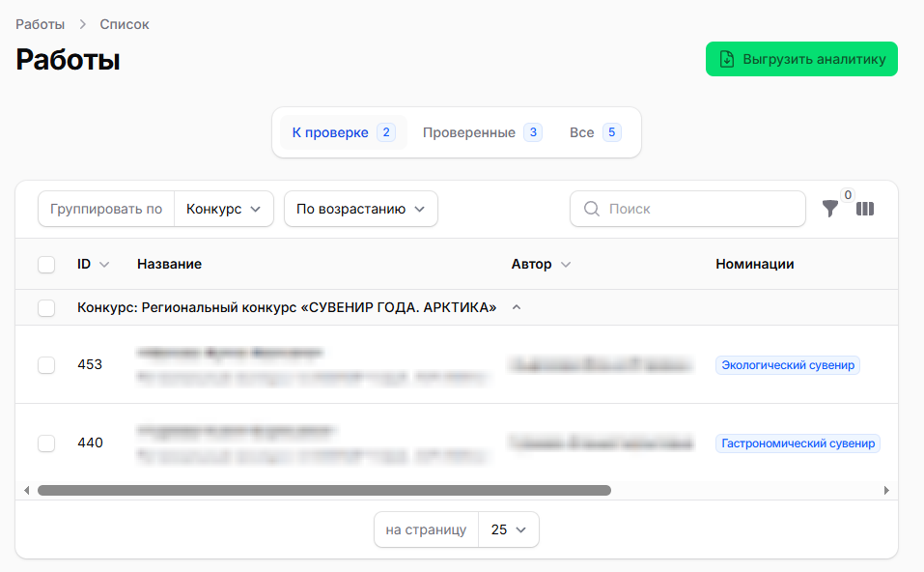Click Выгрузить аналитику button
Viewport: 924px width, 572px height.
point(801,59)
